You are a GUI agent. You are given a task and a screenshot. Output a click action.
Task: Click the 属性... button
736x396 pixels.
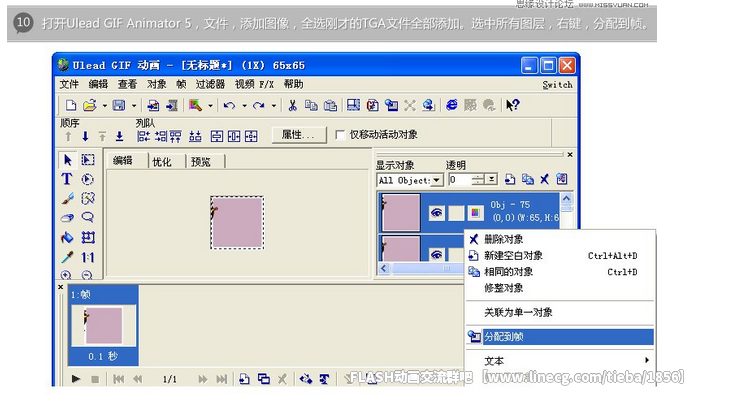click(299, 135)
